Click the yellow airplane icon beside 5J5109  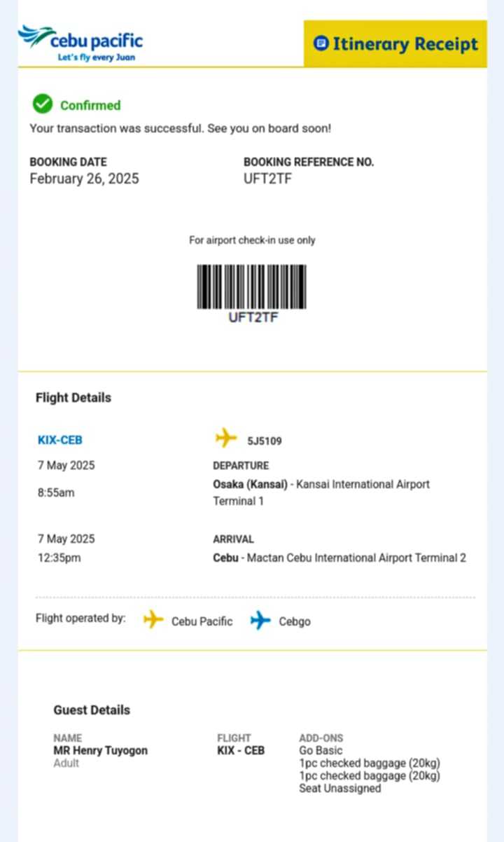pyautogui.click(x=225, y=439)
